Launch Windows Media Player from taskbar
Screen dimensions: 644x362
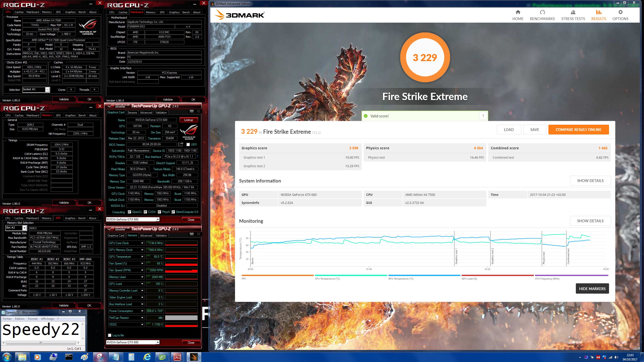pyautogui.click(x=37, y=357)
